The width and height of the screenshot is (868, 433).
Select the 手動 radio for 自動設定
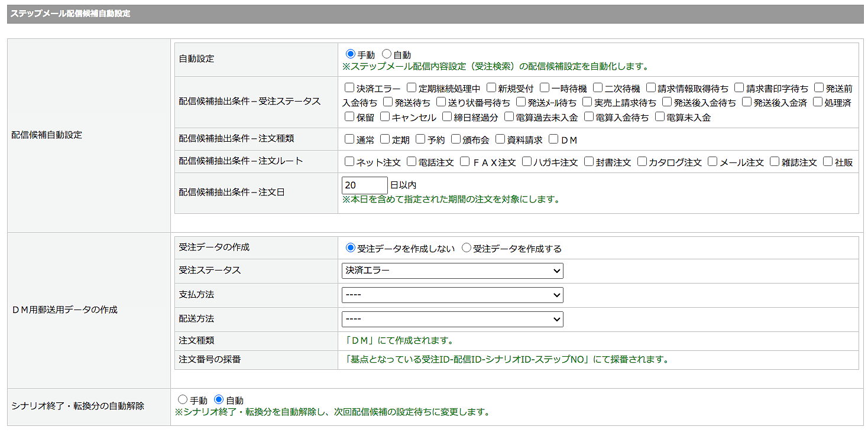click(x=351, y=54)
